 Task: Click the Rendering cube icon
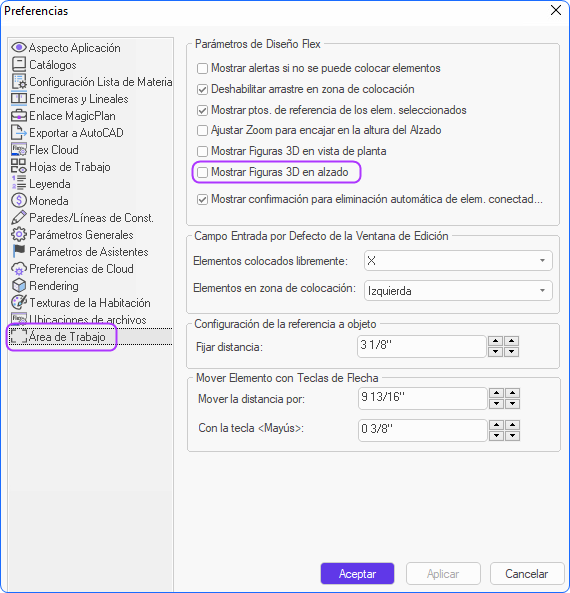19,286
